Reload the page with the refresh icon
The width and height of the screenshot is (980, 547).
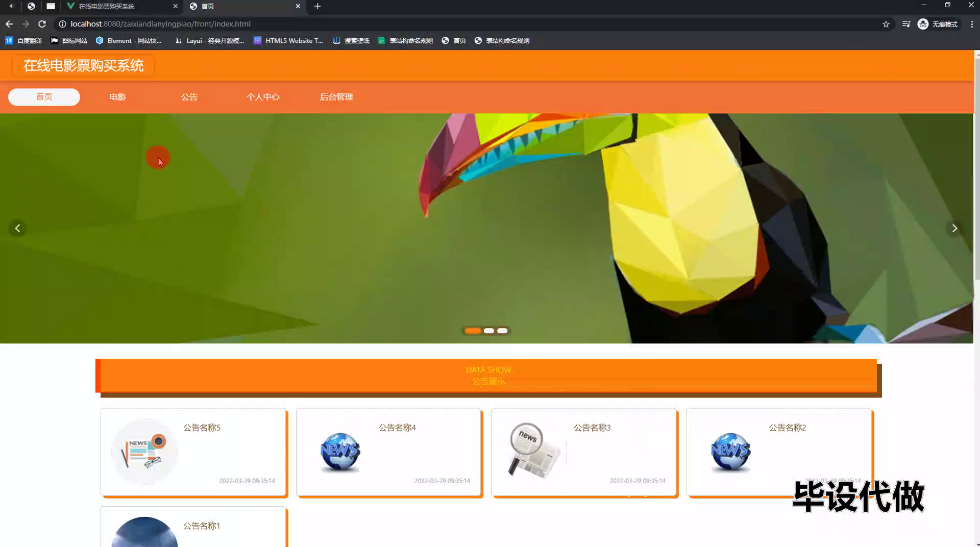tap(42, 24)
